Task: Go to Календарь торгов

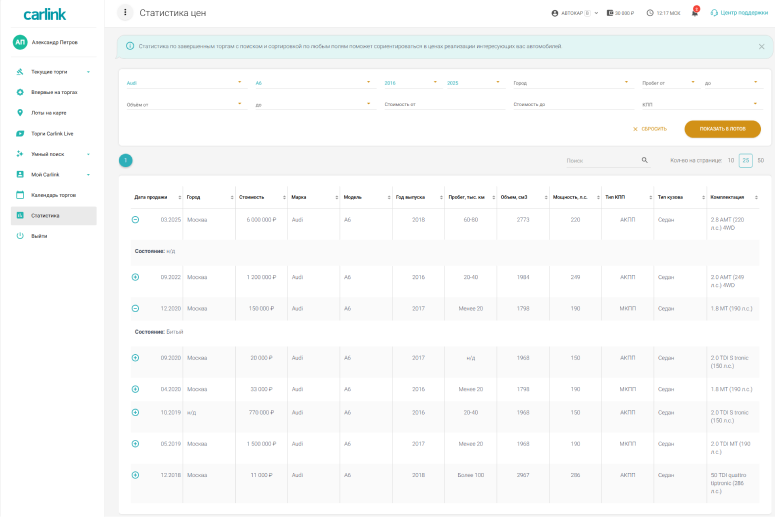Action: pyautogui.click(x=53, y=195)
